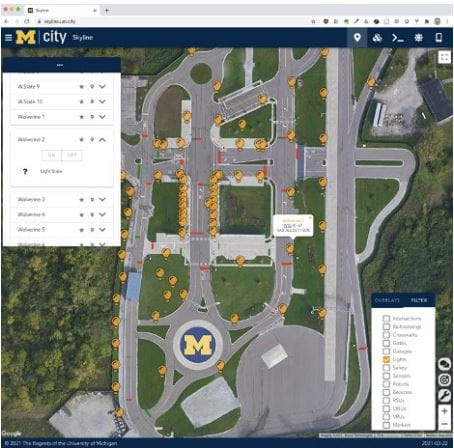This screenshot has height=448, width=454.
Task: Favorite W.State 9 with star icon
Action: click(82, 87)
